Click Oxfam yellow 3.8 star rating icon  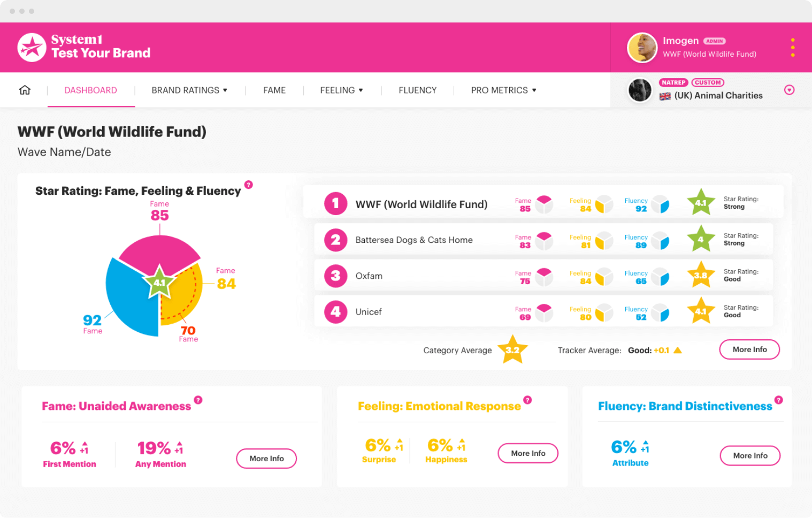tap(701, 275)
